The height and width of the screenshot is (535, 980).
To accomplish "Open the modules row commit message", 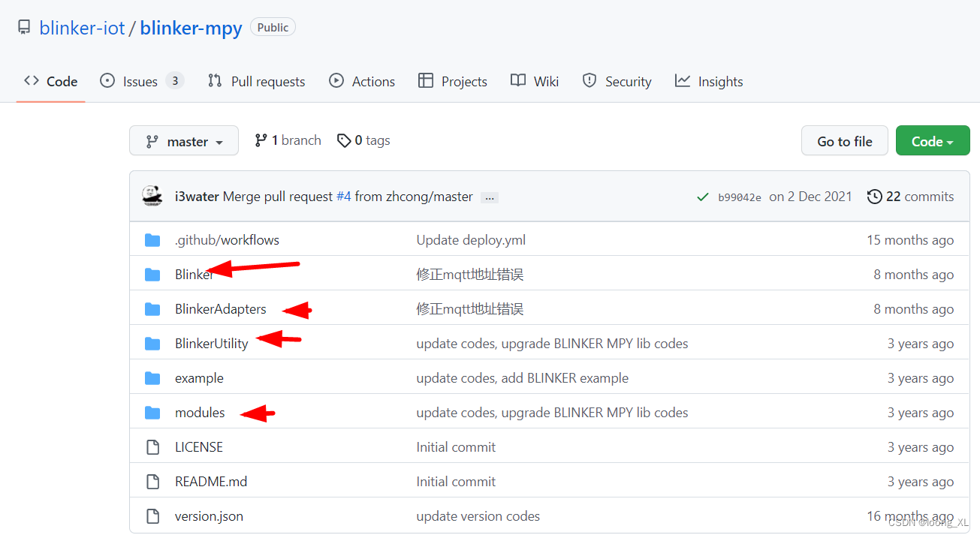I will [x=552, y=413].
